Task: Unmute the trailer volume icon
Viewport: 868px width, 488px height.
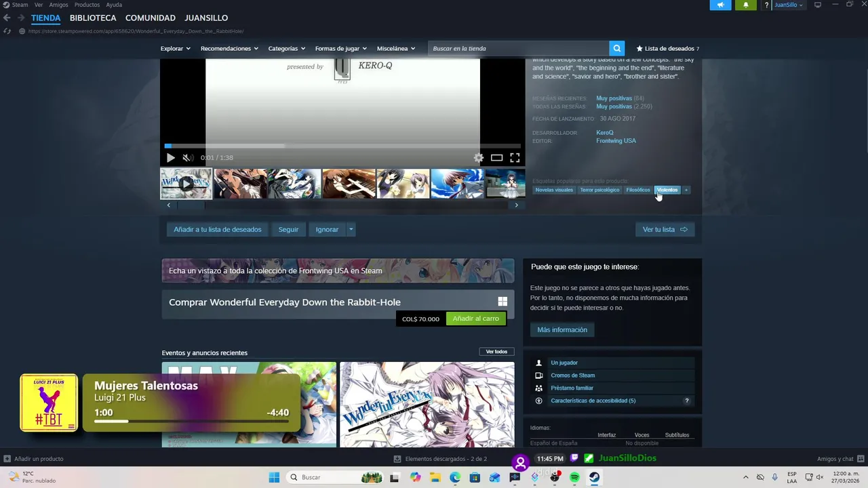Action: point(188,157)
